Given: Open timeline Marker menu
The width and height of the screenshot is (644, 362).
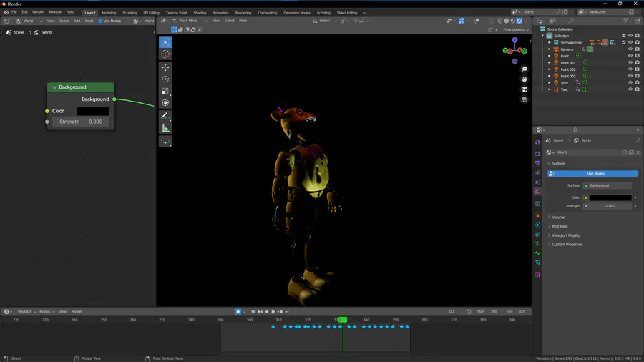Looking at the screenshot, I should pyautogui.click(x=77, y=311).
